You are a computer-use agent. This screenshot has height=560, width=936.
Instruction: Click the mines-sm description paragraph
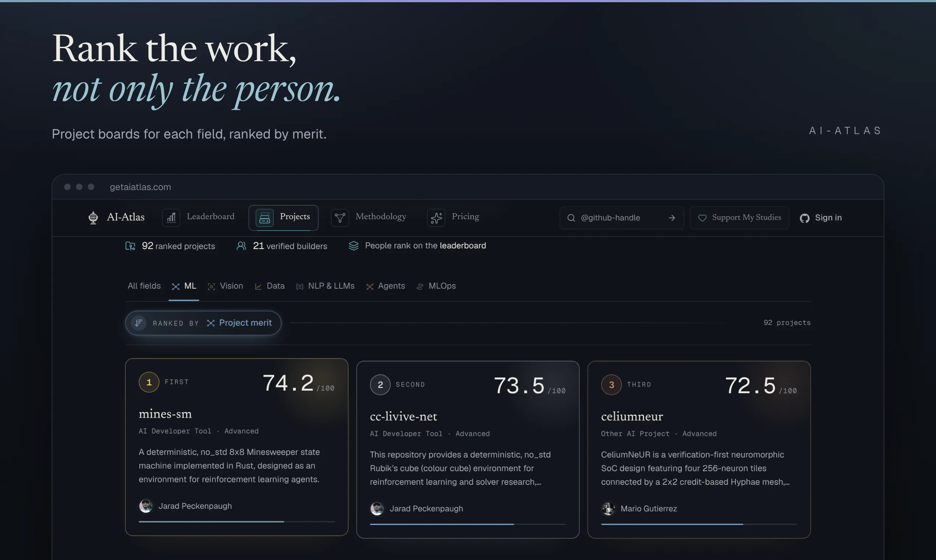click(x=229, y=466)
